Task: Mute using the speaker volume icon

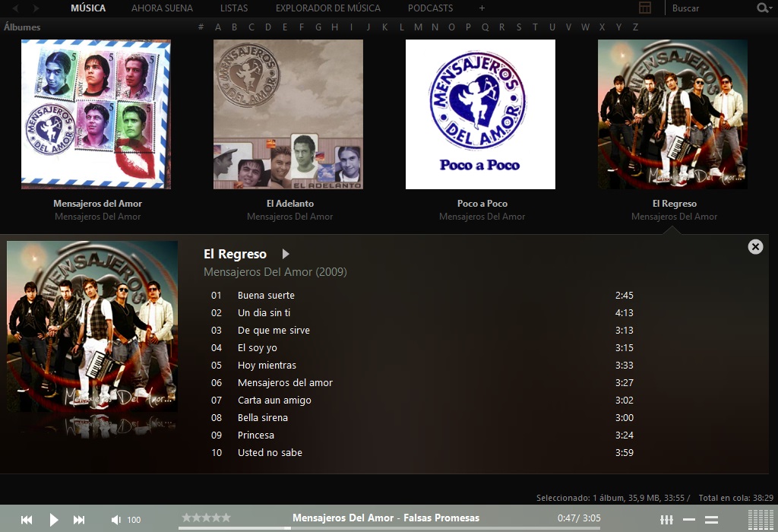Action: click(x=115, y=520)
